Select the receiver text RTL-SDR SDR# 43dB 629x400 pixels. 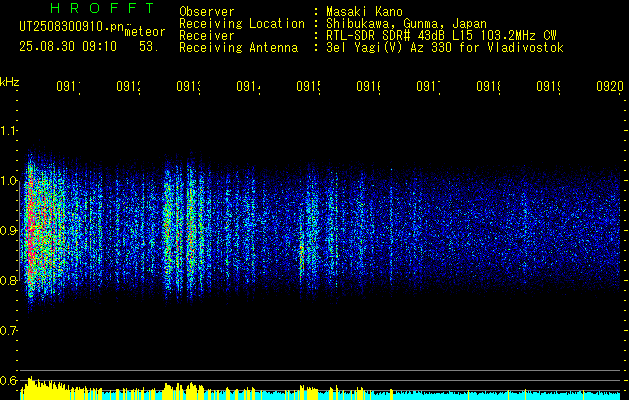tap(387, 36)
